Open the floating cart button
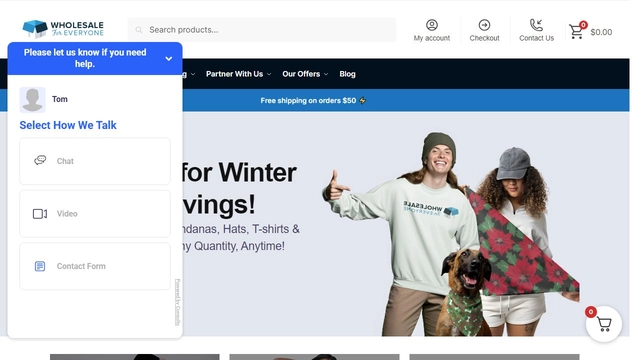640x360 pixels. point(604,324)
